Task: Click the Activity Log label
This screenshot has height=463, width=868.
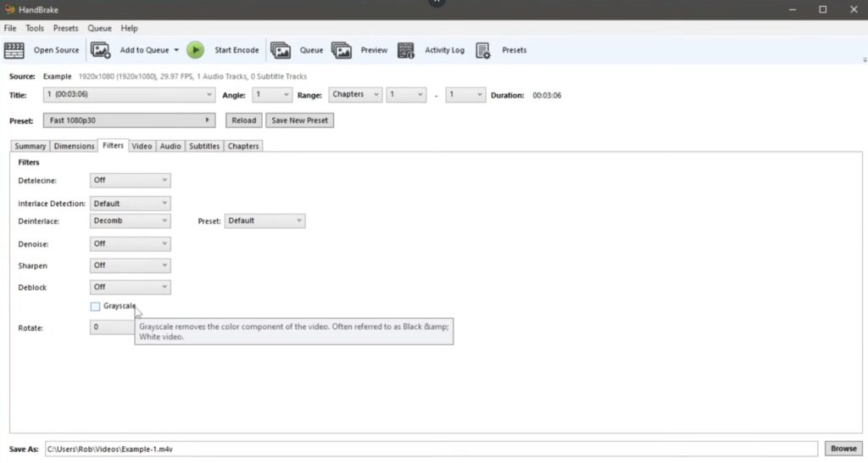Action: 444,50
